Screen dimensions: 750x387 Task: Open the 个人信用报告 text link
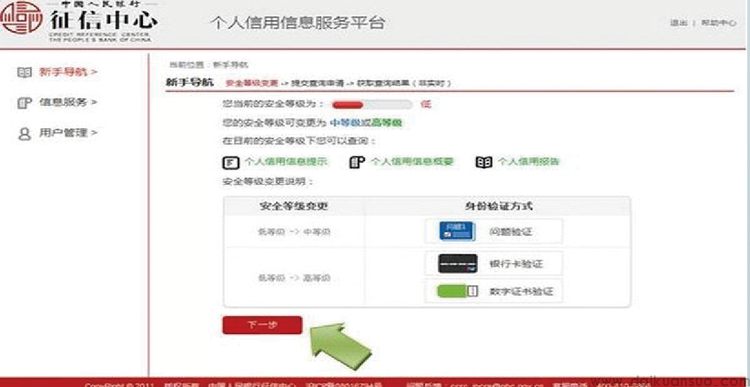pos(529,162)
